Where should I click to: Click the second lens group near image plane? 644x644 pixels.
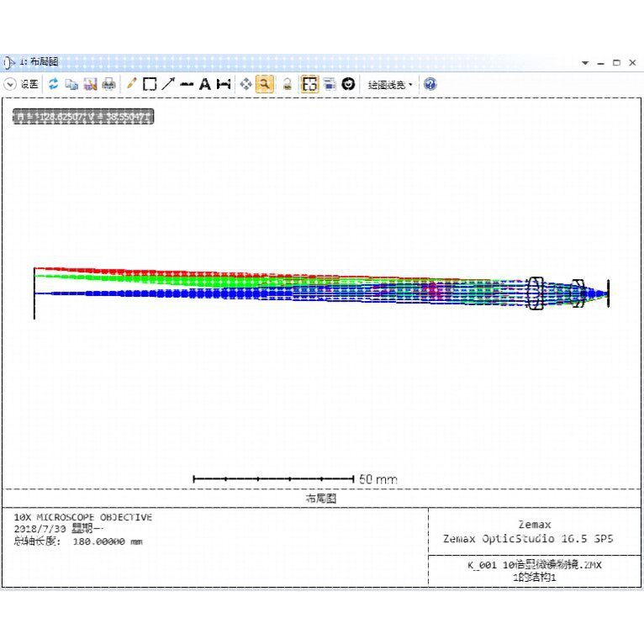(578, 293)
